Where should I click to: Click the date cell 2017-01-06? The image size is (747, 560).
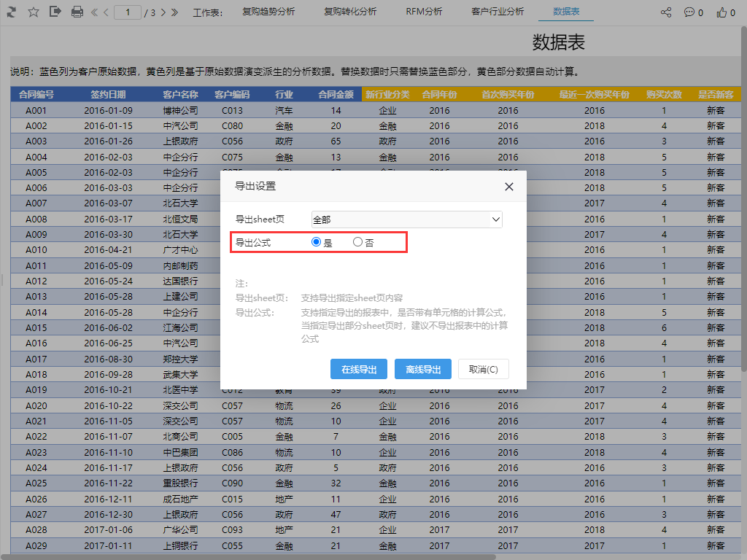coord(108,529)
